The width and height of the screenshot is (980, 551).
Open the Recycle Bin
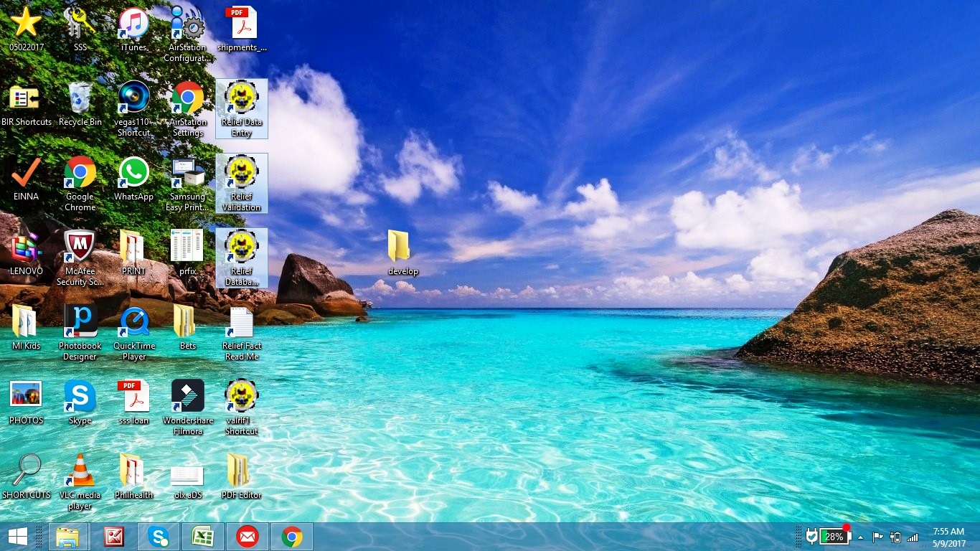point(80,104)
